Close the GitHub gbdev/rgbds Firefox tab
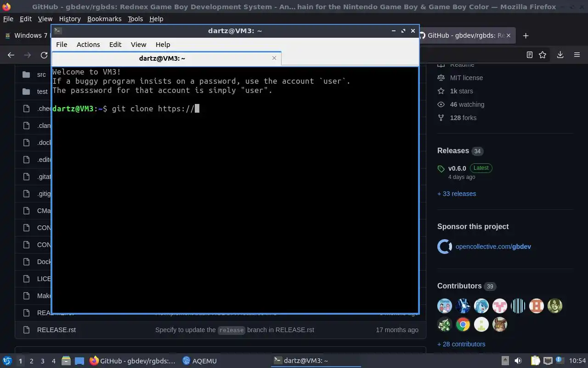Image resolution: width=588 pixels, height=368 pixels. pyautogui.click(x=509, y=35)
